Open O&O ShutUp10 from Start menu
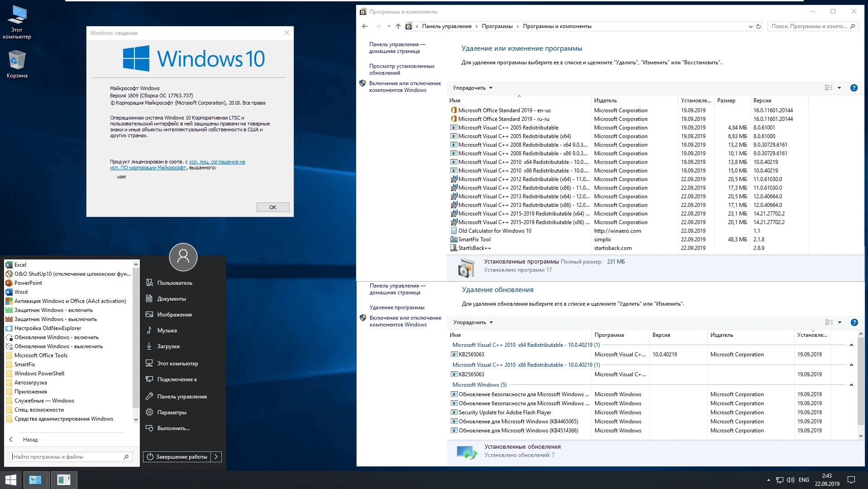868x489 pixels. [x=68, y=274]
